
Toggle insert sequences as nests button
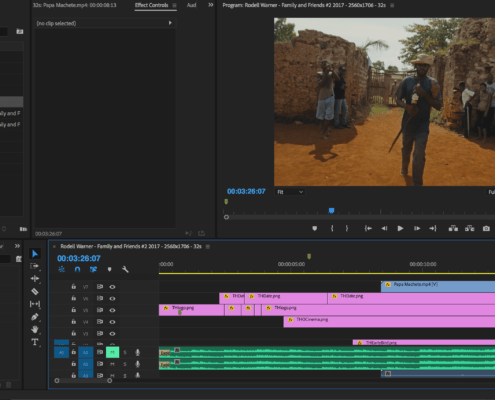pos(62,269)
